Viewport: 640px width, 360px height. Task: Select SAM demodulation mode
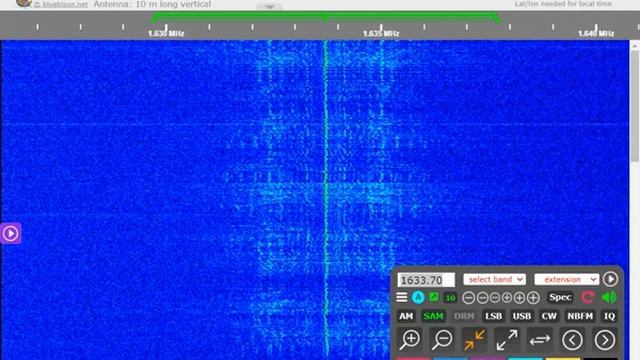tap(433, 316)
